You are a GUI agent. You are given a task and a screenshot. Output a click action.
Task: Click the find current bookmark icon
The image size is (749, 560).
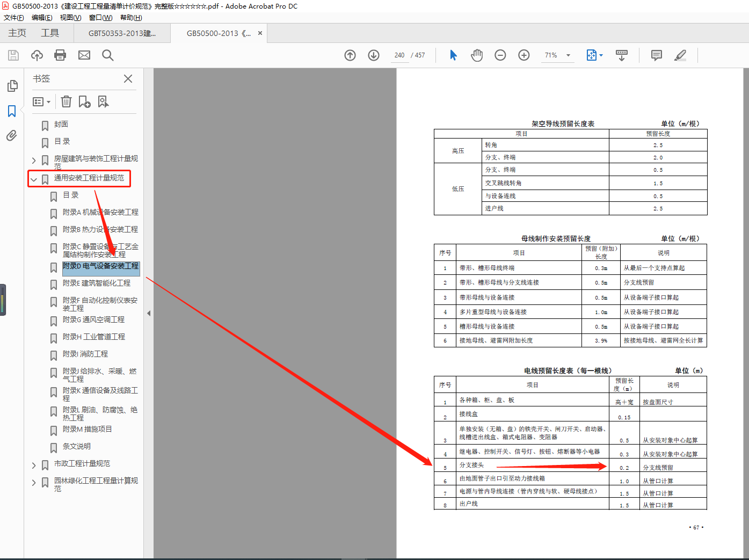[x=104, y=101]
